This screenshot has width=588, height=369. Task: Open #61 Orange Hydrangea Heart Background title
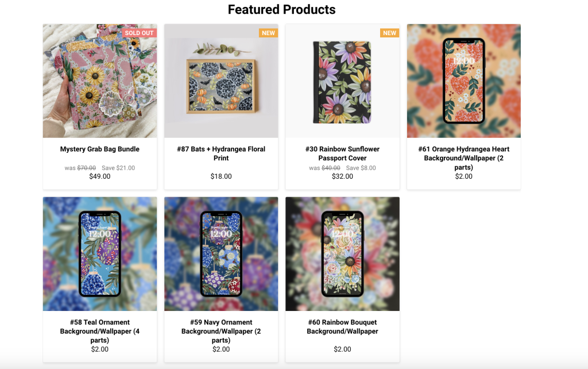point(463,158)
